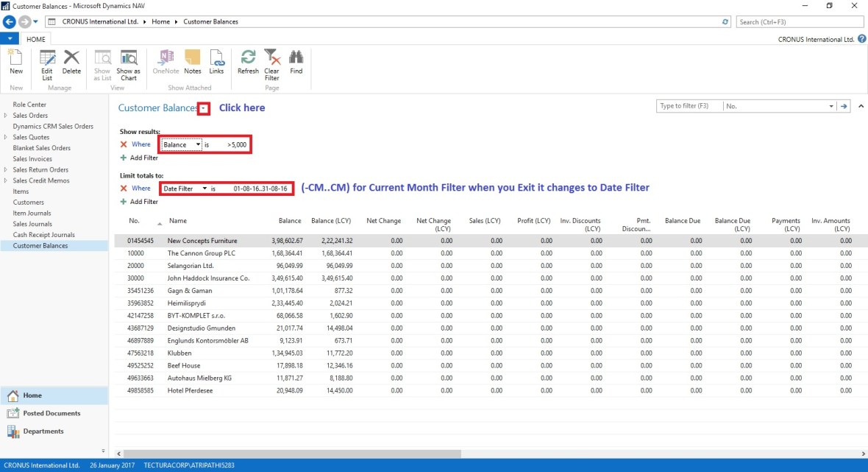Click the Clear Filter icon
Screen dimensions: 868x472
click(x=271, y=63)
